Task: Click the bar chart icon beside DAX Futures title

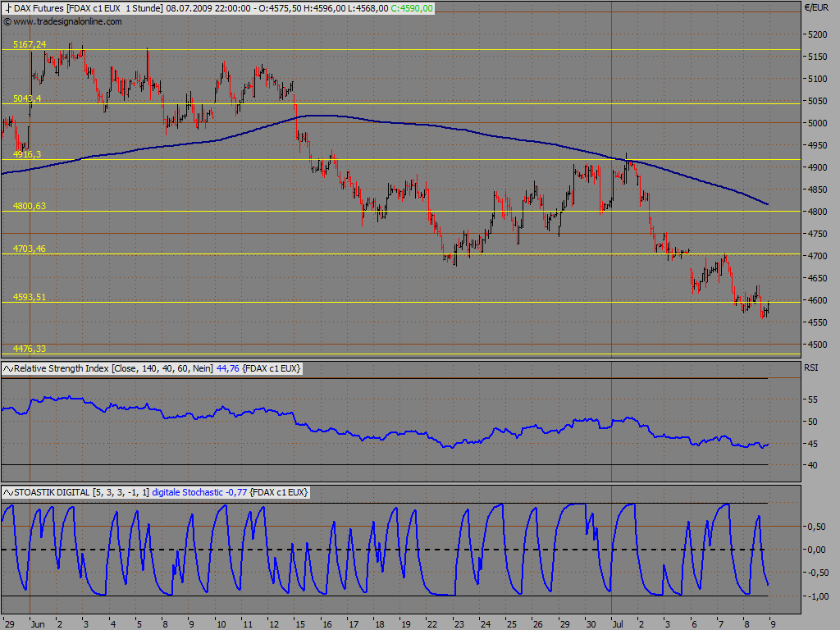Action: coord(8,8)
